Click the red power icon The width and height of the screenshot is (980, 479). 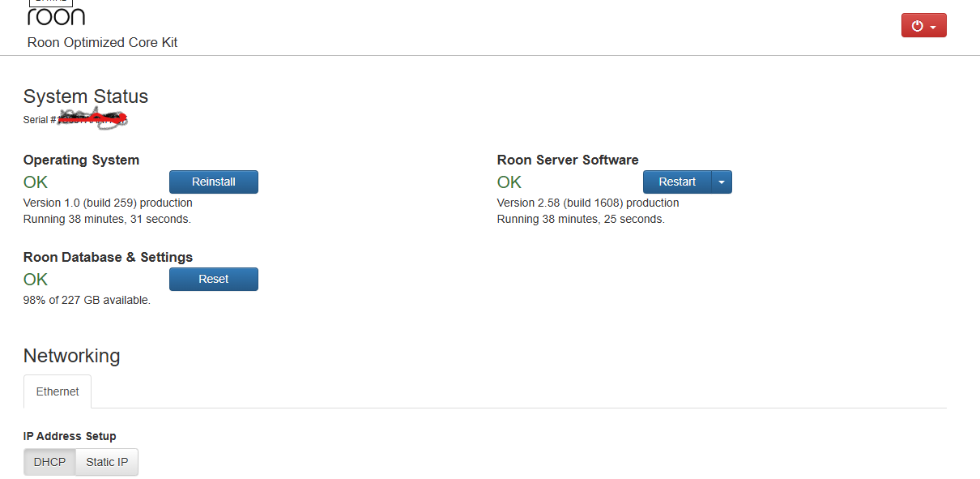click(917, 26)
